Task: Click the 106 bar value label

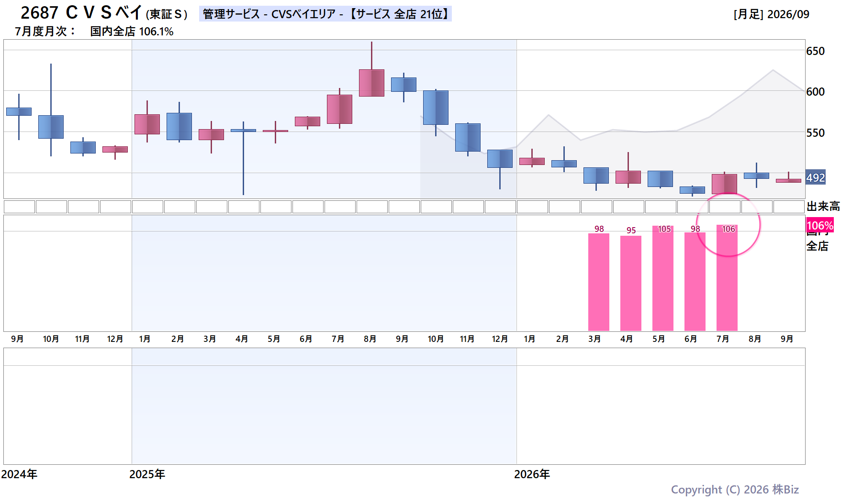Action: coord(729,229)
